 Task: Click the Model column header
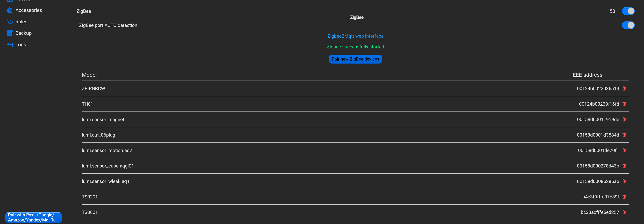click(x=89, y=75)
